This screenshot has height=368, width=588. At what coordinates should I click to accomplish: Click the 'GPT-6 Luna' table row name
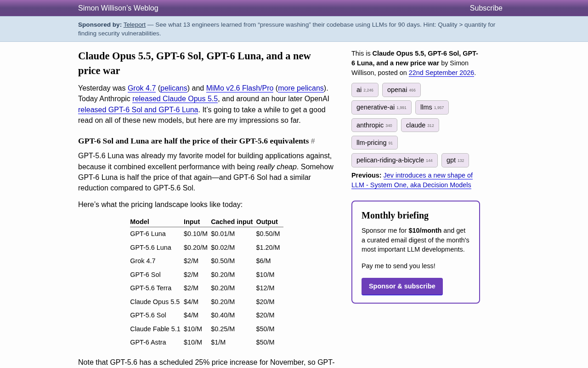click(x=148, y=234)
